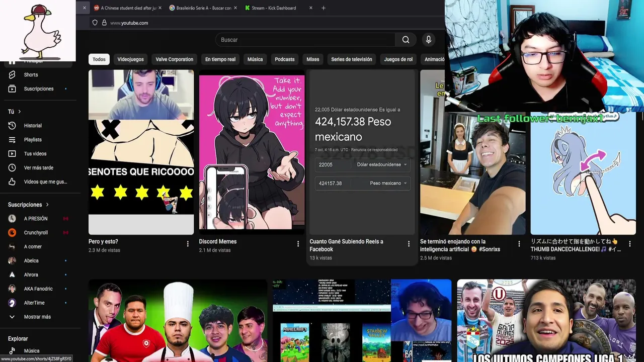The width and height of the screenshot is (644, 362).
Task: Click the Pero y esto? video title
Action: pyautogui.click(x=103, y=242)
